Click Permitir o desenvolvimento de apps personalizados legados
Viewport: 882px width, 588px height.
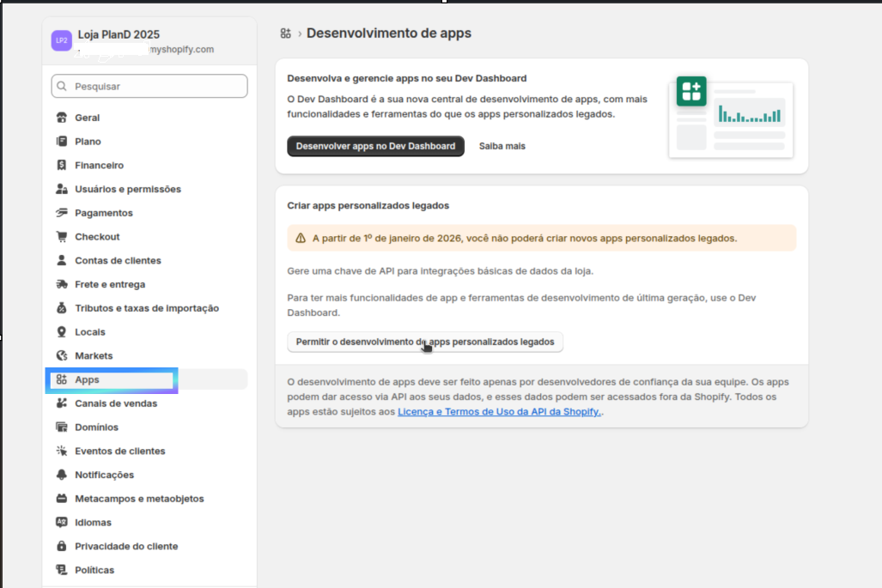click(425, 342)
